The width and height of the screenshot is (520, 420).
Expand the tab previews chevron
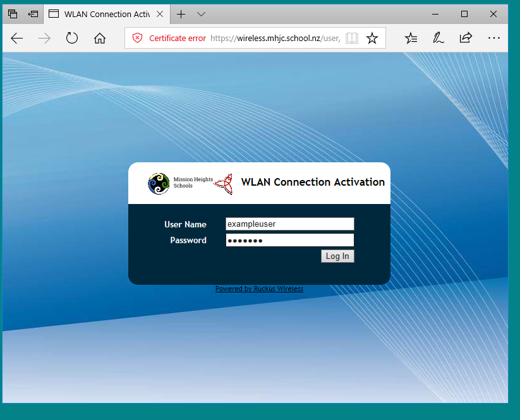(201, 14)
